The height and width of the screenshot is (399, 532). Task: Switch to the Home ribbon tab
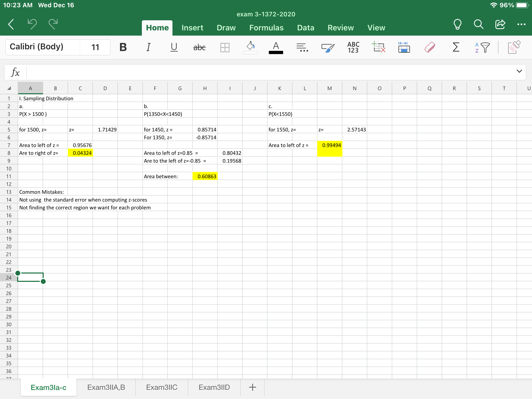tap(157, 28)
